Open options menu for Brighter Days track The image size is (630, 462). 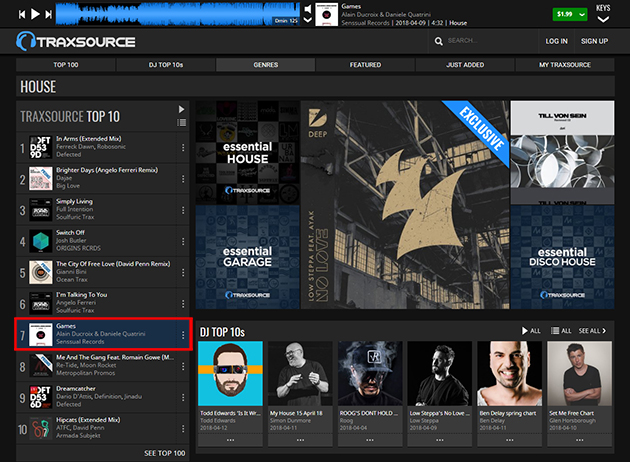(x=183, y=179)
